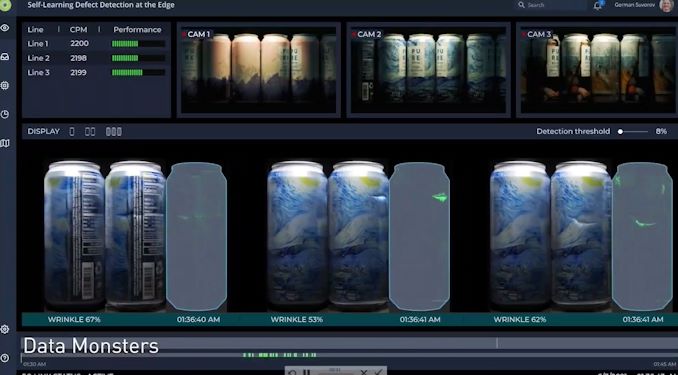Viewport: 678px width, 375px height.
Task: Select three-can display layout
Action: click(x=114, y=131)
